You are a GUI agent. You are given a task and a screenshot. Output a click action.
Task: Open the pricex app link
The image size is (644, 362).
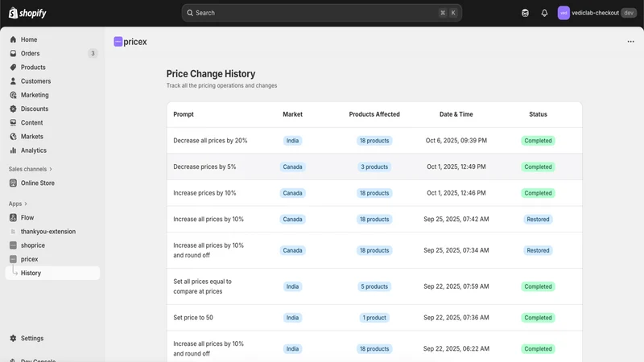click(x=29, y=259)
